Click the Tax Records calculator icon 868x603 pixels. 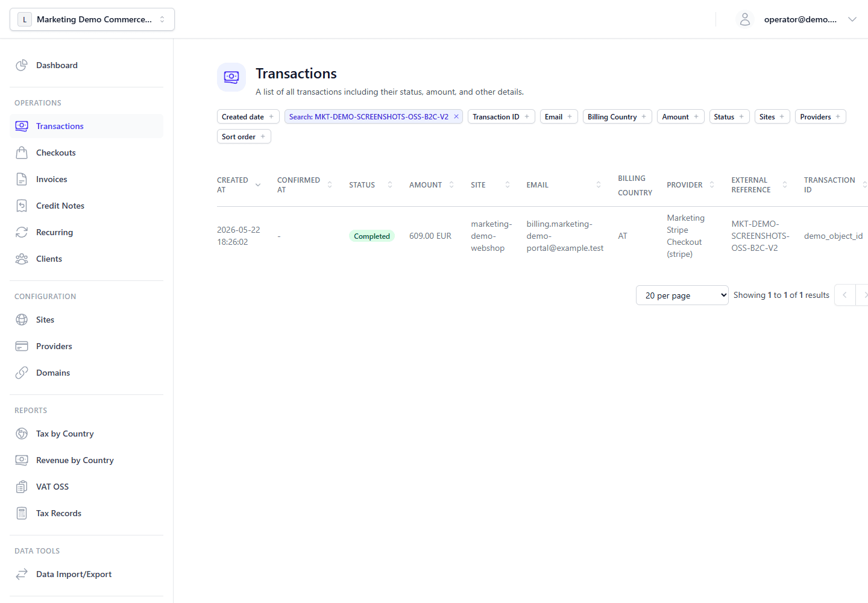click(22, 513)
